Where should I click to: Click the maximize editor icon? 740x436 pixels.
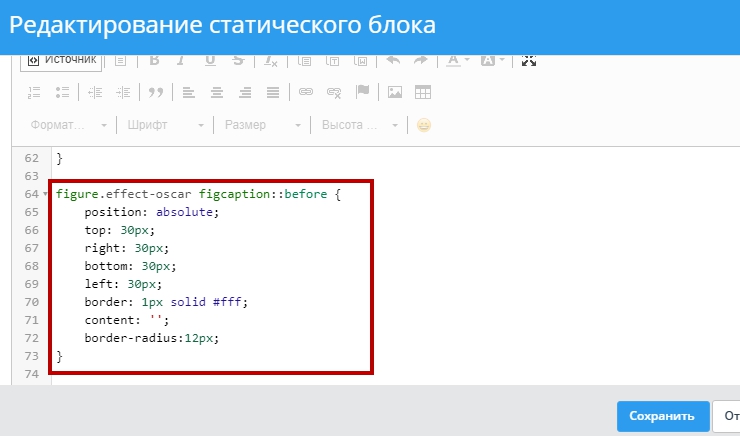tap(529, 60)
